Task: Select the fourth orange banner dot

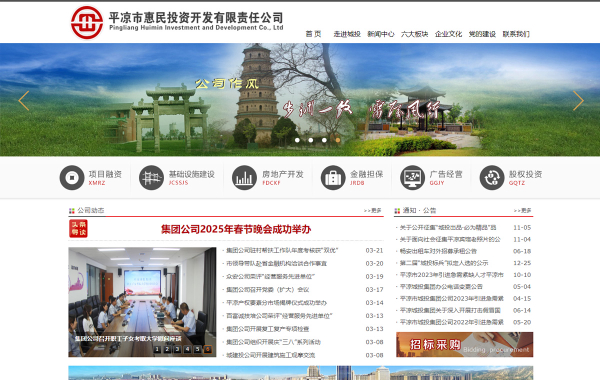Action: [338, 140]
